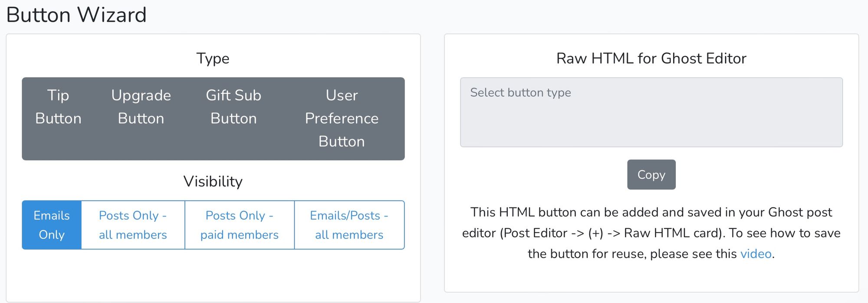Select Posts Only - paid members visibility
Image resolution: width=868 pixels, height=303 pixels.
pos(240,225)
